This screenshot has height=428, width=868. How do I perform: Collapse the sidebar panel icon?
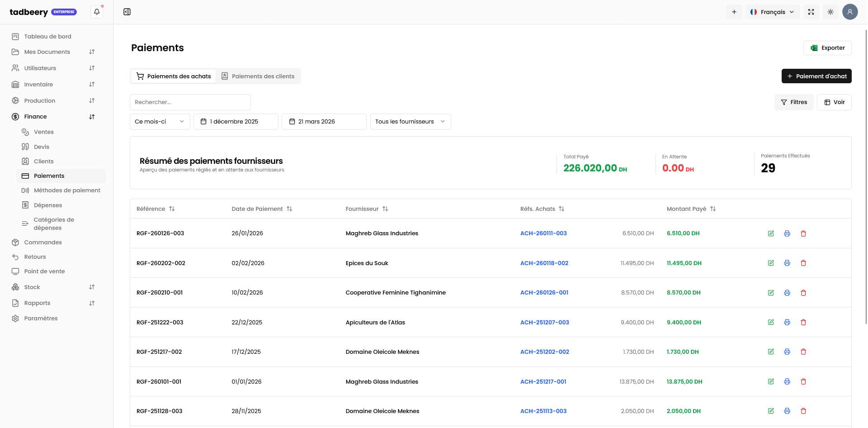tap(127, 12)
